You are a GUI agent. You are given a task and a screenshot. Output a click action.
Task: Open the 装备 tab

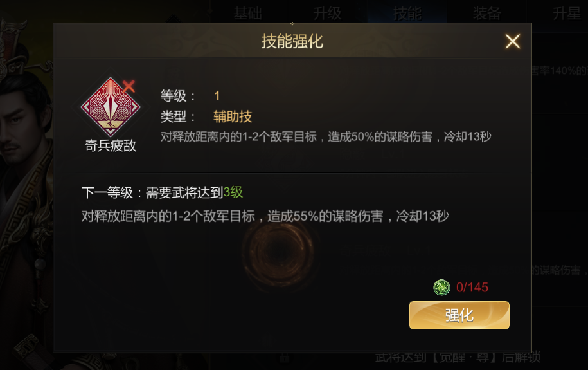point(486,13)
